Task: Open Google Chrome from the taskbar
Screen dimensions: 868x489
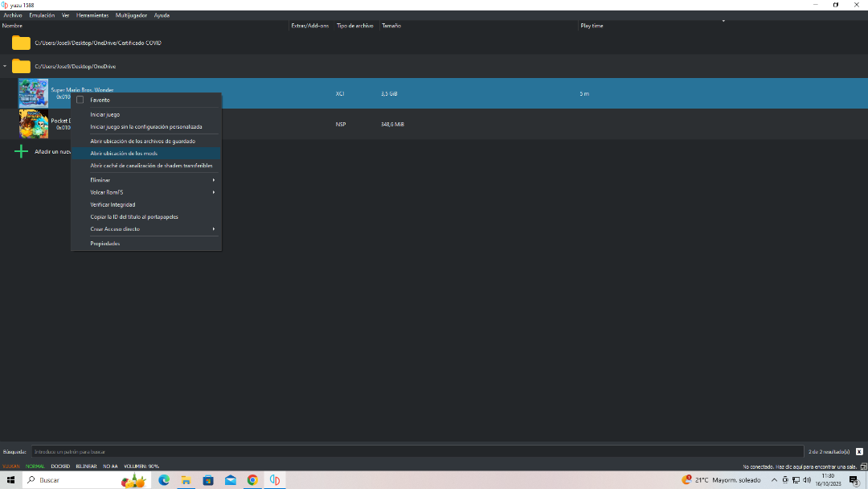Action: coord(252,480)
